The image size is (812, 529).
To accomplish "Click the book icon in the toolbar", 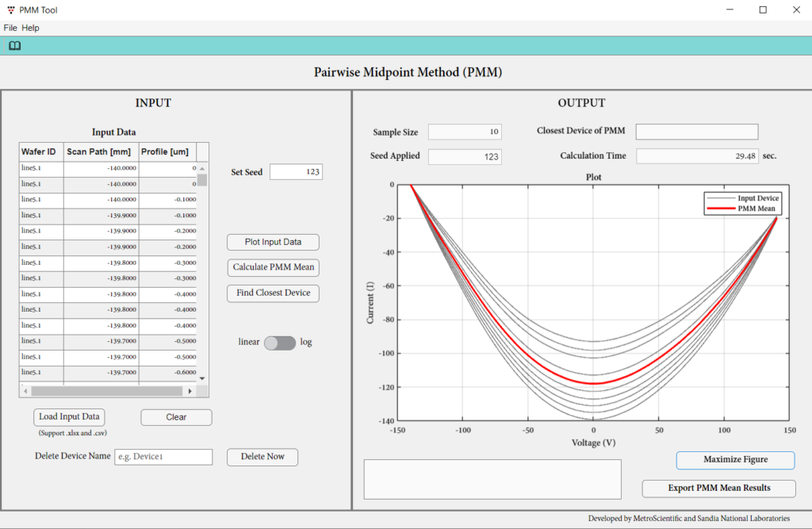I will (x=14, y=46).
